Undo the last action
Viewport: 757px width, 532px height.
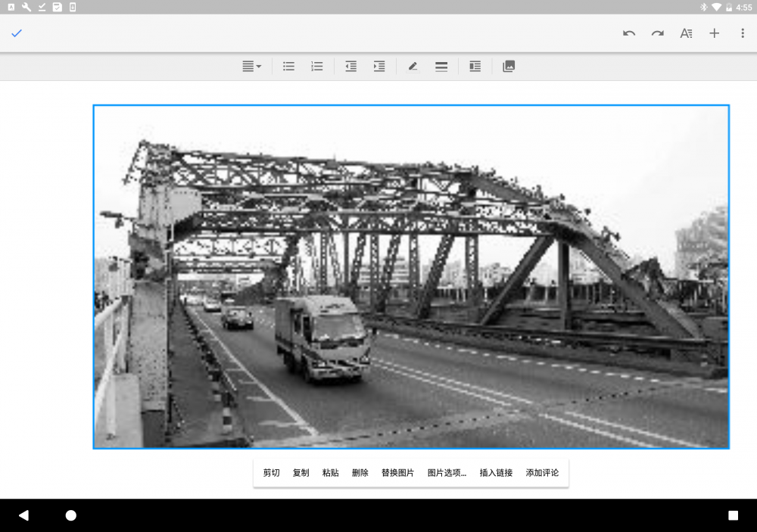pyautogui.click(x=629, y=33)
